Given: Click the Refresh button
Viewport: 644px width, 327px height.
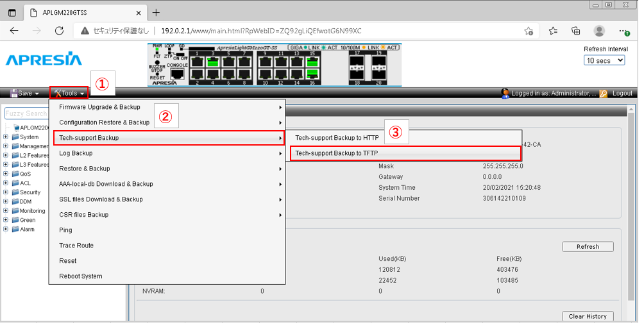Looking at the screenshot, I should pyautogui.click(x=588, y=247).
